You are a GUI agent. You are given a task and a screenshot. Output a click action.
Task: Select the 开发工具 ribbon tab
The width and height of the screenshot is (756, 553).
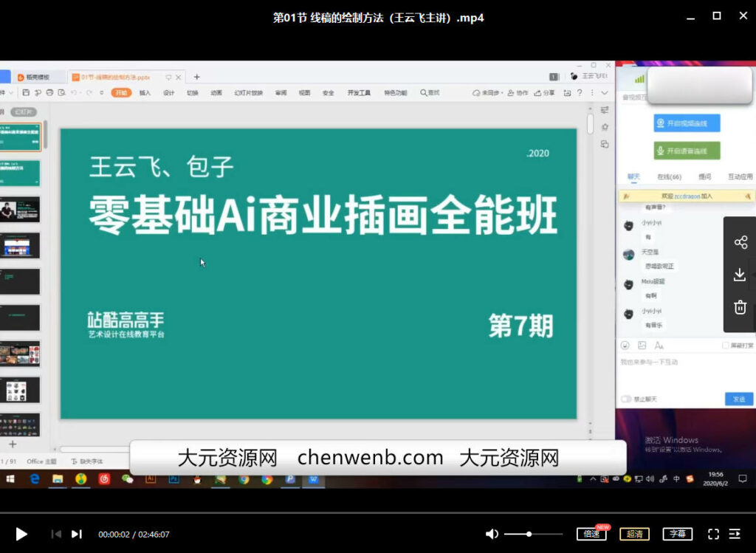coord(360,92)
